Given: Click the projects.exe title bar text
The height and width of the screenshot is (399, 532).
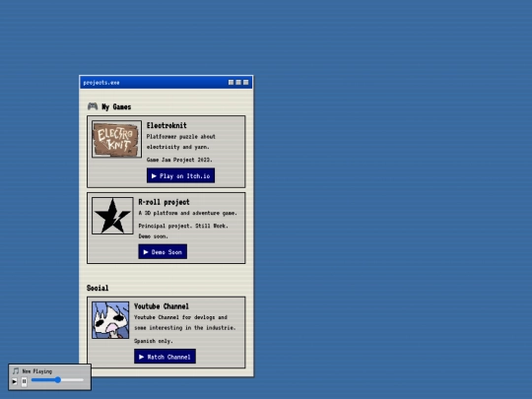Looking at the screenshot, I should pyautogui.click(x=101, y=83).
